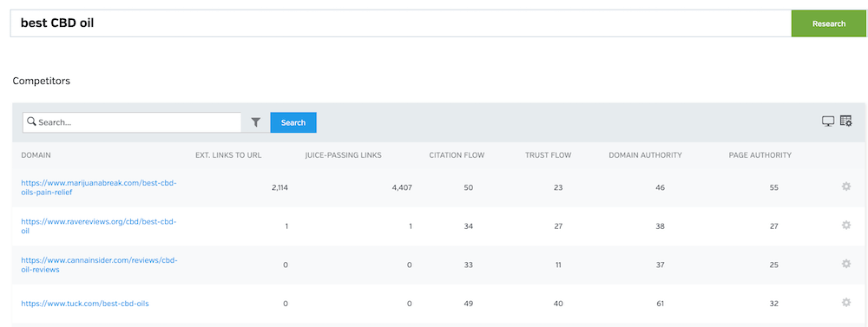
Task: Click the Competitors section heading
Action: click(42, 82)
